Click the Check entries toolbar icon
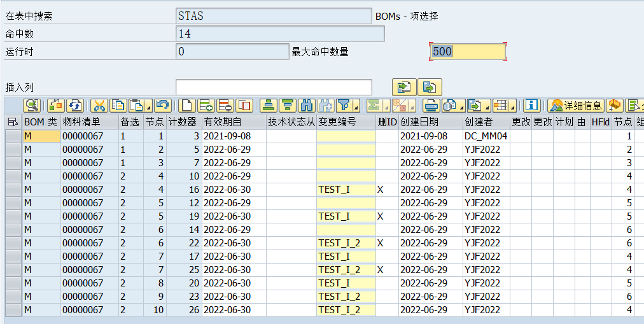644x324 pixels. (56, 106)
